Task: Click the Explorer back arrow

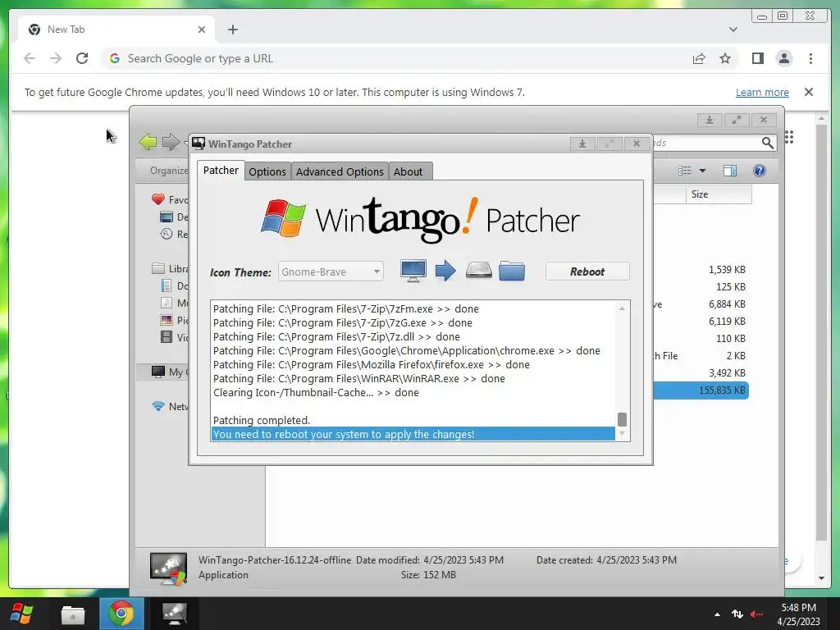Action: [148, 142]
